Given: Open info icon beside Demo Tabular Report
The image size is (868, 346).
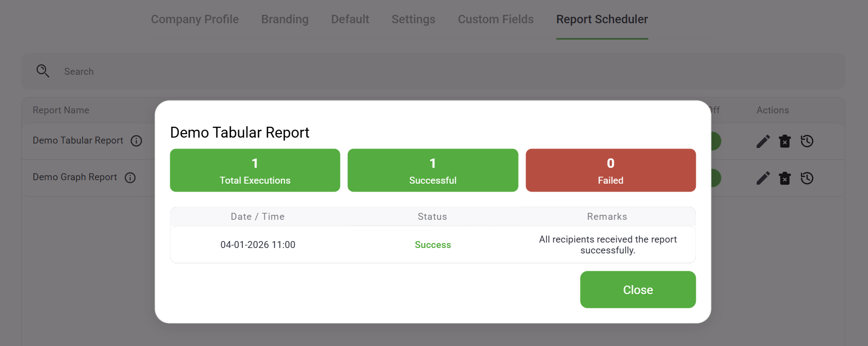Looking at the screenshot, I should point(136,141).
